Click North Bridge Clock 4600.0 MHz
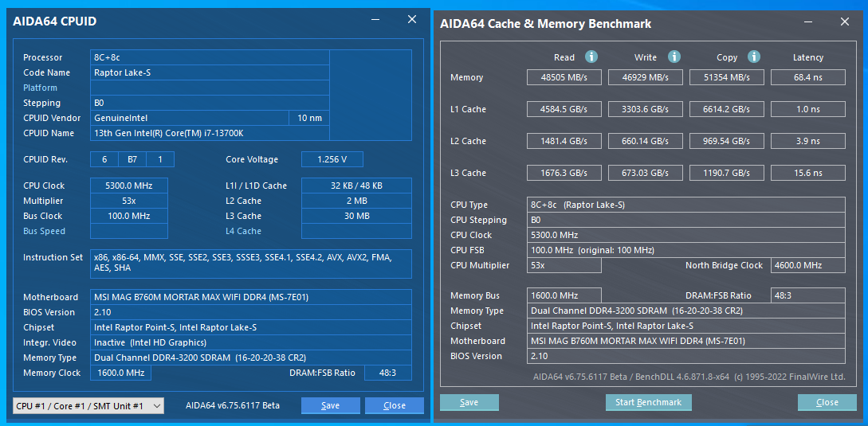The image size is (868, 426). (x=808, y=266)
